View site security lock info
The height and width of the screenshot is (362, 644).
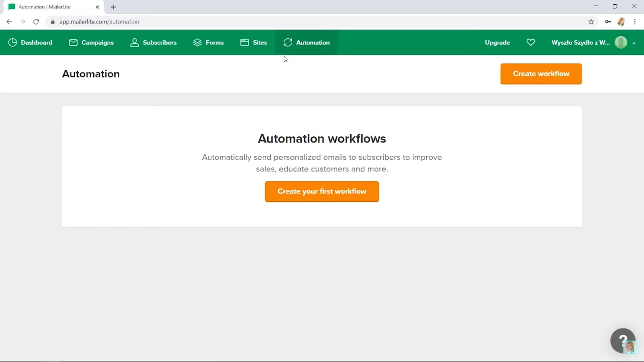click(x=53, y=22)
